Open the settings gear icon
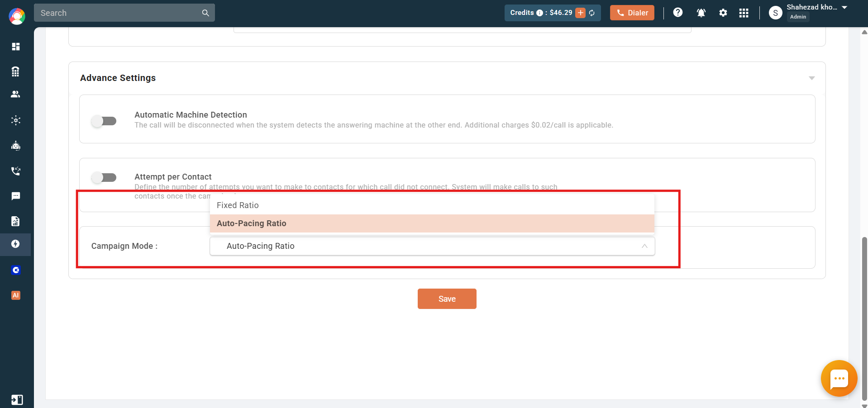Image resolution: width=868 pixels, height=408 pixels. 723,13
